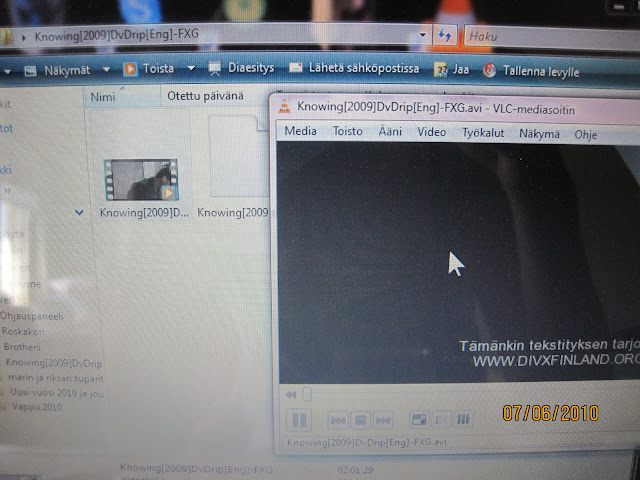Open the Video menu in VLC
This screenshot has width=640, height=480.
pos(431,132)
